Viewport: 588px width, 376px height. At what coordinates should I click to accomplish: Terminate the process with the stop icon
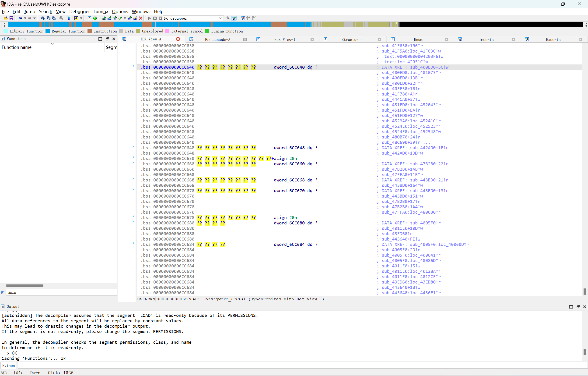coord(160,18)
